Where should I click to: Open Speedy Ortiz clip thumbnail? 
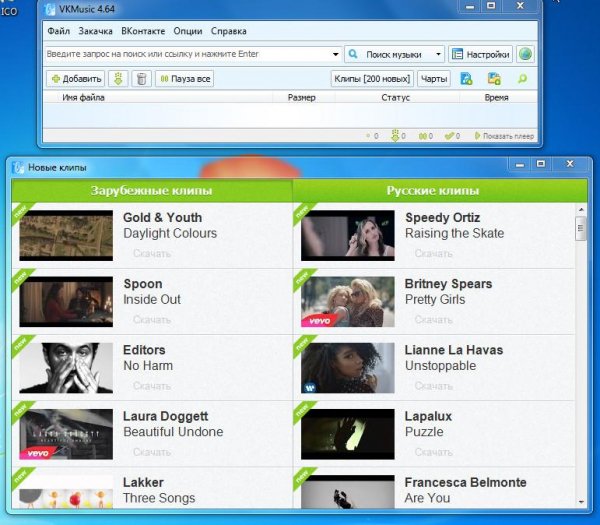[348, 235]
